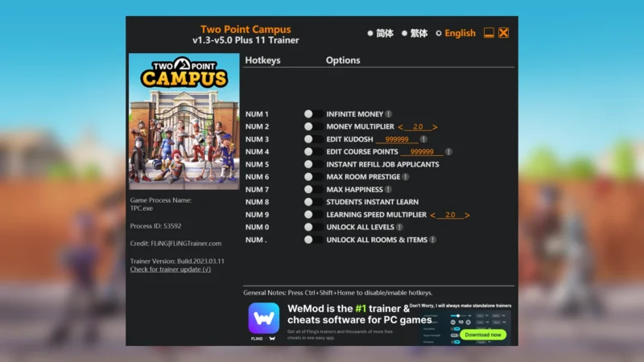644x362 pixels.
Task: Decrease Money Multiplier with left arrow
Action: click(x=400, y=127)
